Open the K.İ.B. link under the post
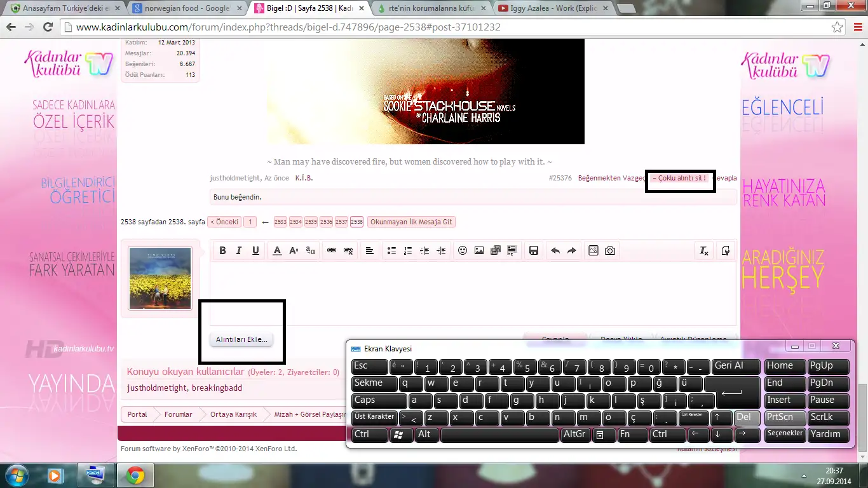 click(304, 178)
